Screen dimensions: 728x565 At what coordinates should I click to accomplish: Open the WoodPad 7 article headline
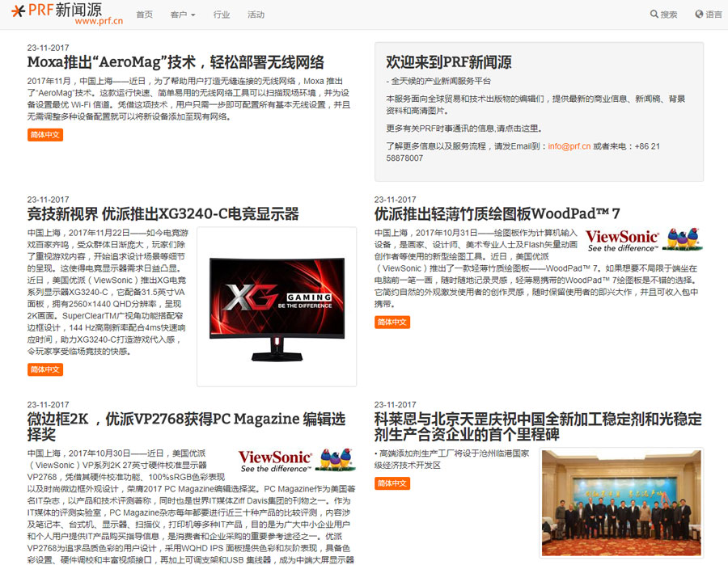[497, 214]
